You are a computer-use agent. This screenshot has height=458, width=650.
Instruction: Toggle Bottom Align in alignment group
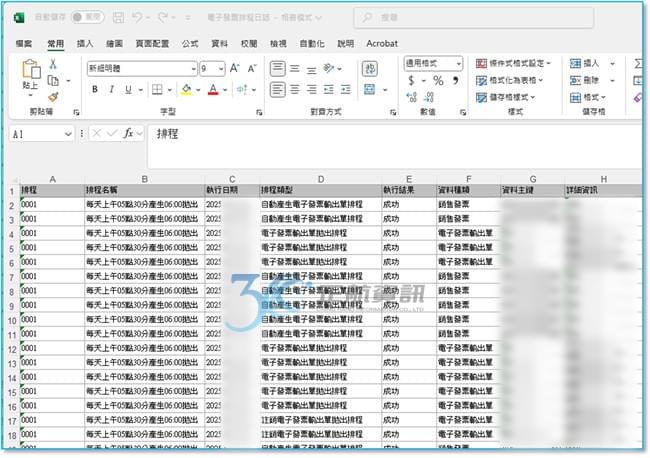pos(311,70)
